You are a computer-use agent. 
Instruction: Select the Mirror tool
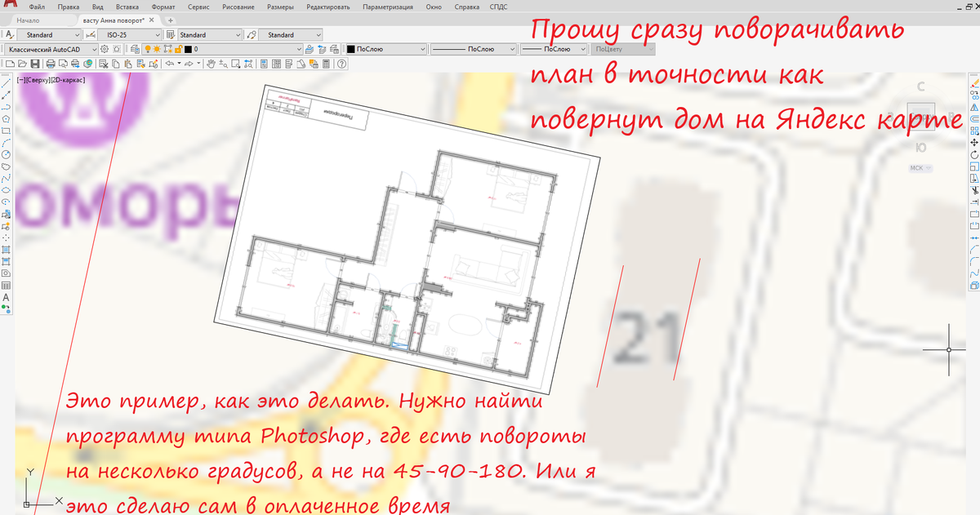(x=973, y=108)
